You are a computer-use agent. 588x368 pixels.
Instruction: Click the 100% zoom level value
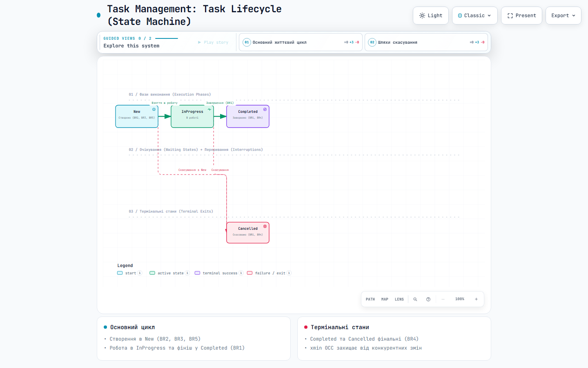pyautogui.click(x=460, y=299)
